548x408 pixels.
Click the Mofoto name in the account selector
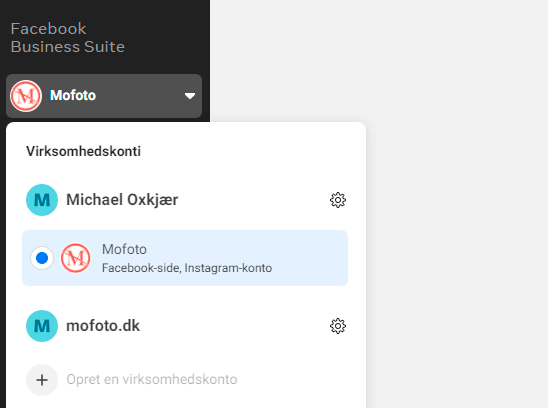[73, 95]
